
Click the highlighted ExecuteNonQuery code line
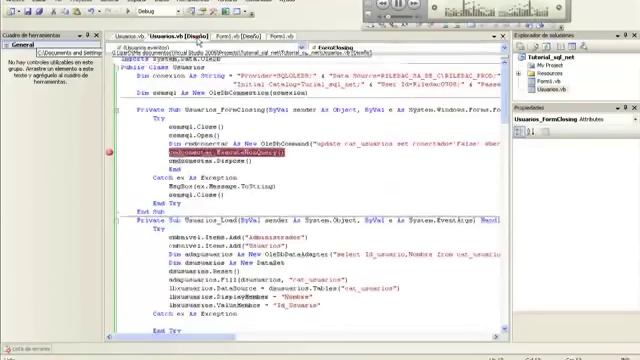227,152
